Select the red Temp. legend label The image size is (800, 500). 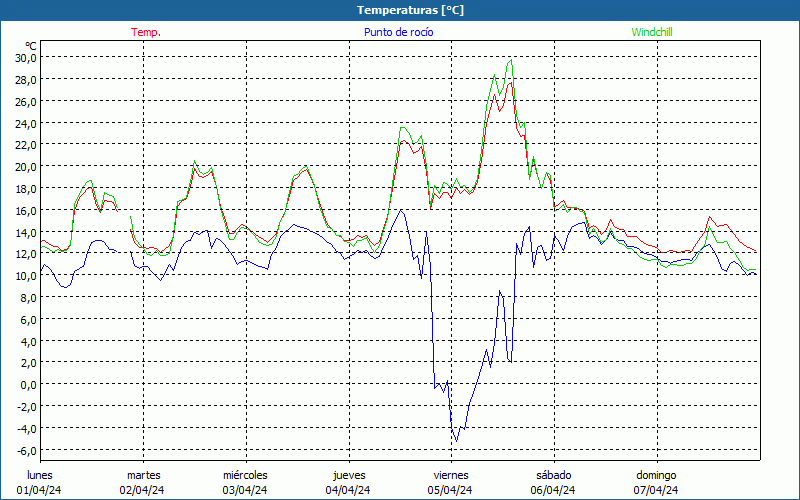pos(146,32)
